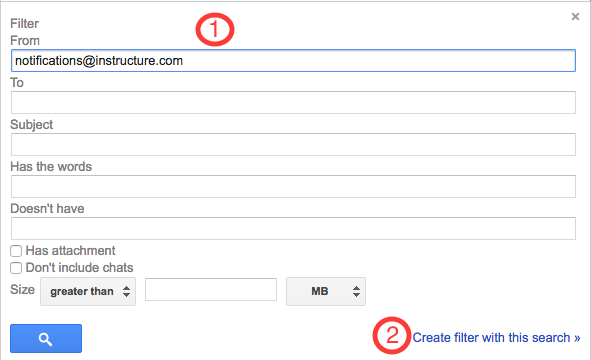The height and width of the screenshot is (360, 591).
Task: Enable the Has attachment checkbox
Action: 16,251
